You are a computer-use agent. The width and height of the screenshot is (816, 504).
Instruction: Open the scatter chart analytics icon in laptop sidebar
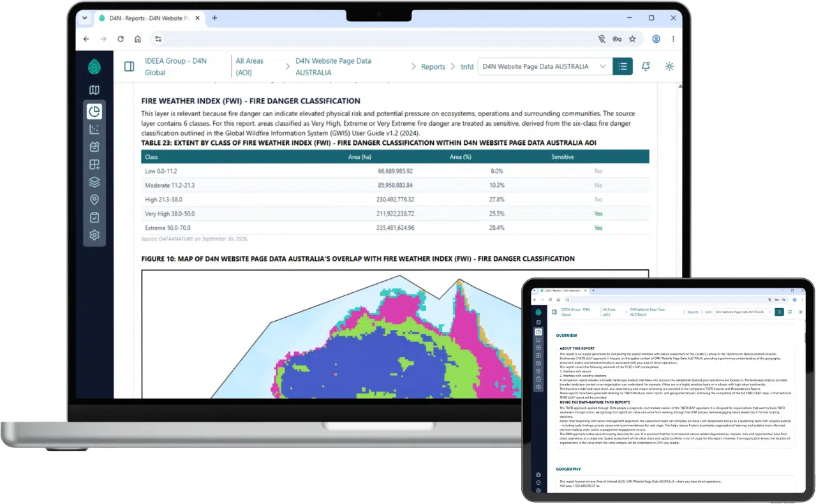point(94,129)
